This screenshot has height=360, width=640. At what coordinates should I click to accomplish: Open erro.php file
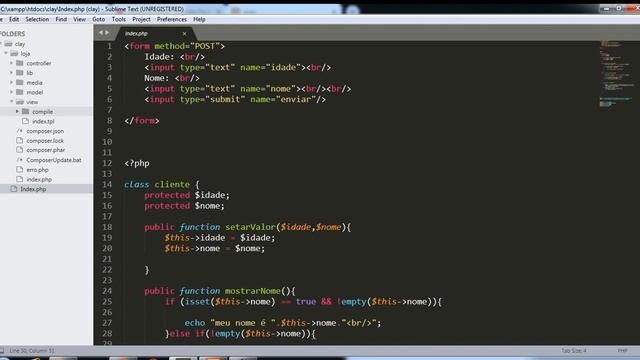pos(37,170)
